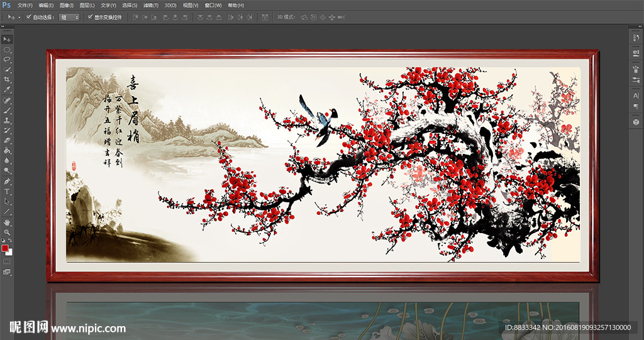Select the Lasso tool
644x340 pixels.
point(7,59)
